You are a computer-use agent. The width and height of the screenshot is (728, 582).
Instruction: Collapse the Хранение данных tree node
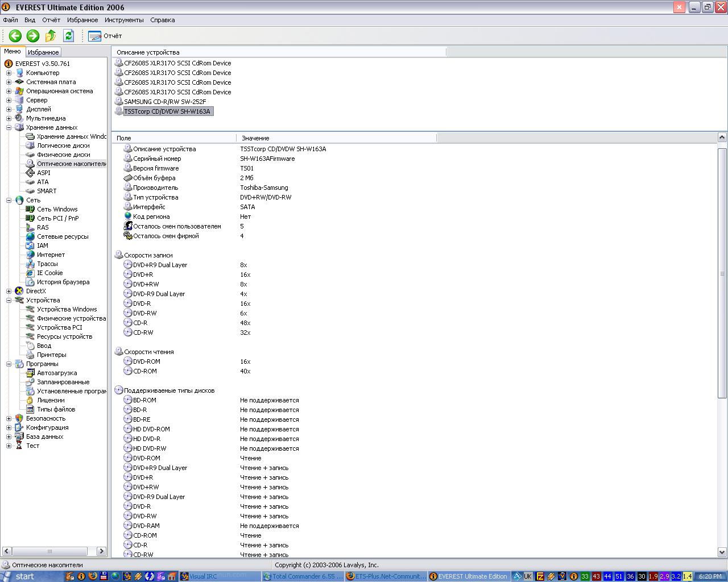point(9,127)
